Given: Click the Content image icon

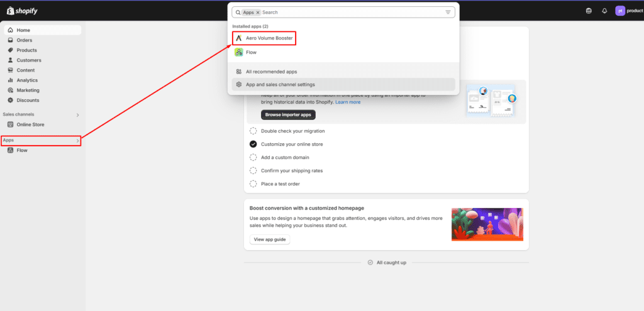Looking at the screenshot, I should point(10,70).
